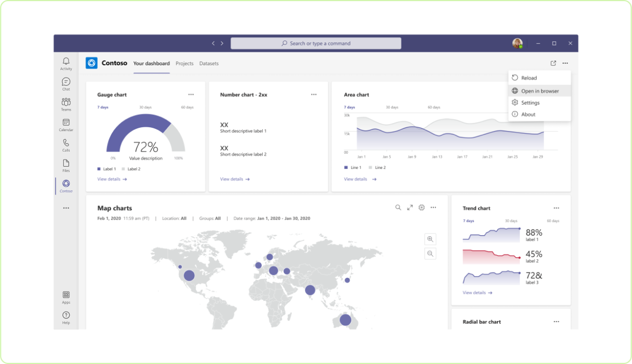The image size is (632, 364).
Task: Search within the Map charts card
Action: click(398, 208)
